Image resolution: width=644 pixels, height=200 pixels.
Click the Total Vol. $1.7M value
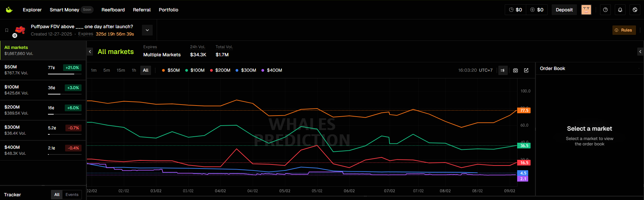(x=222, y=55)
